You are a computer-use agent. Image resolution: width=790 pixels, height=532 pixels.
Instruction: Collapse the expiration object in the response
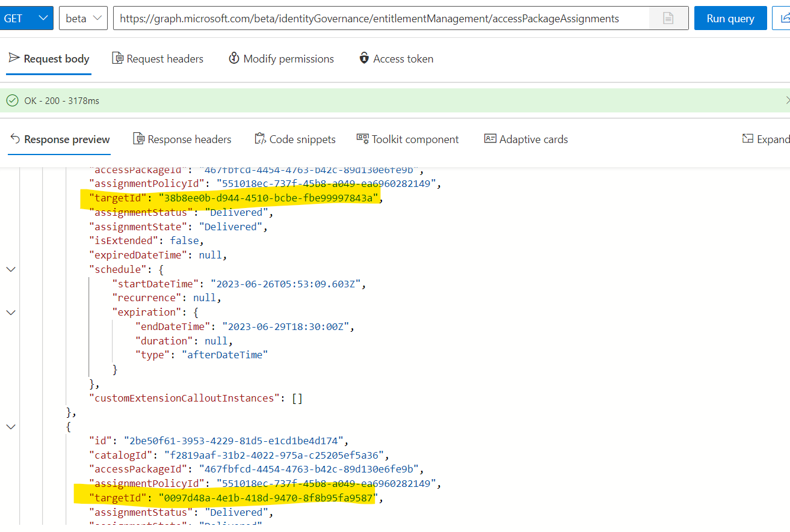pyautogui.click(x=10, y=312)
